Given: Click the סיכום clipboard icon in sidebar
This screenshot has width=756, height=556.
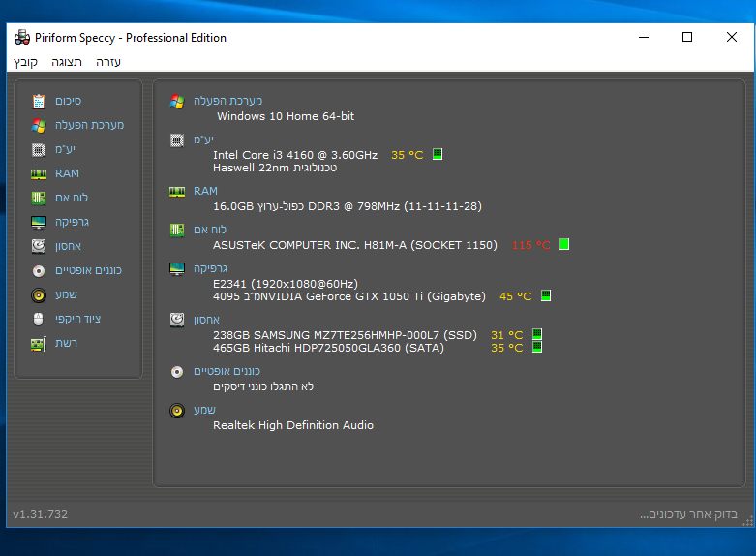Looking at the screenshot, I should pyautogui.click(x=39, y=102).
